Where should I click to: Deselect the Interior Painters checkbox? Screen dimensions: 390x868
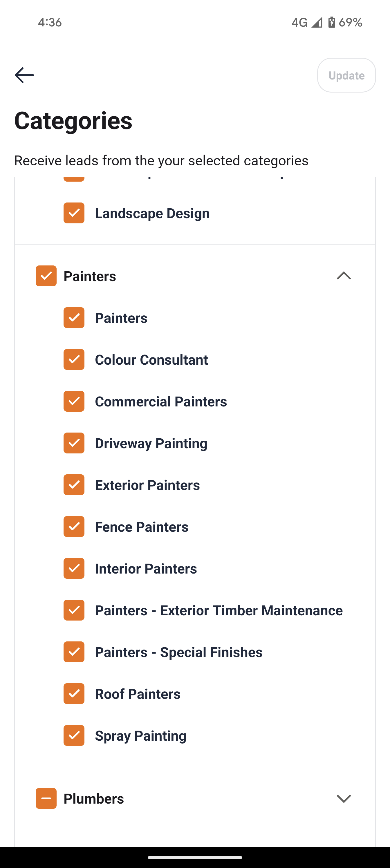click(74, 568)
